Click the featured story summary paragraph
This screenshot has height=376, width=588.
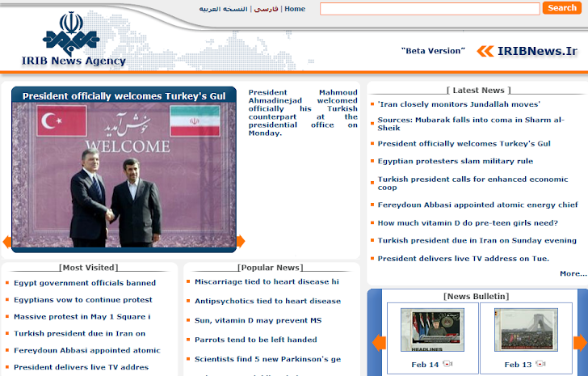303,112
